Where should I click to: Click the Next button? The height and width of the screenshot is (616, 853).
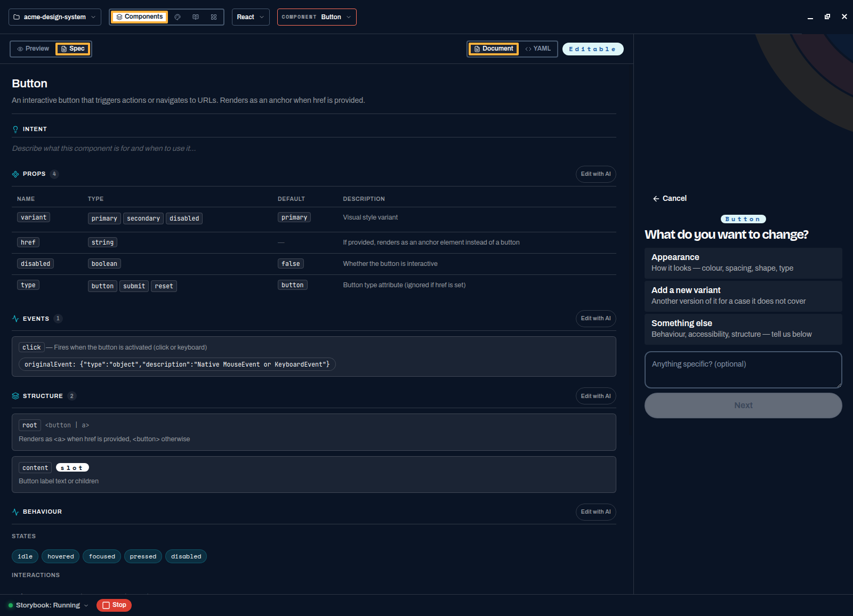(x=743, y=406)
